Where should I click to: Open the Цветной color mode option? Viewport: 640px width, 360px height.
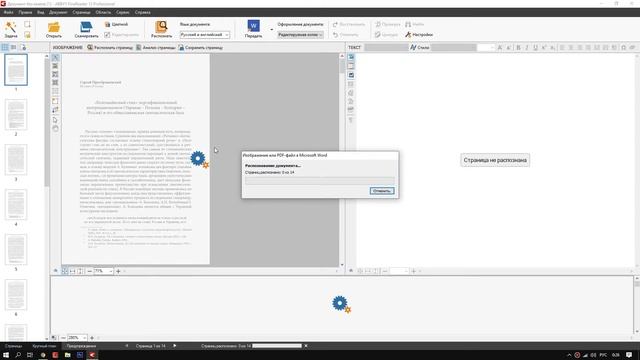(x=116, y=24)
